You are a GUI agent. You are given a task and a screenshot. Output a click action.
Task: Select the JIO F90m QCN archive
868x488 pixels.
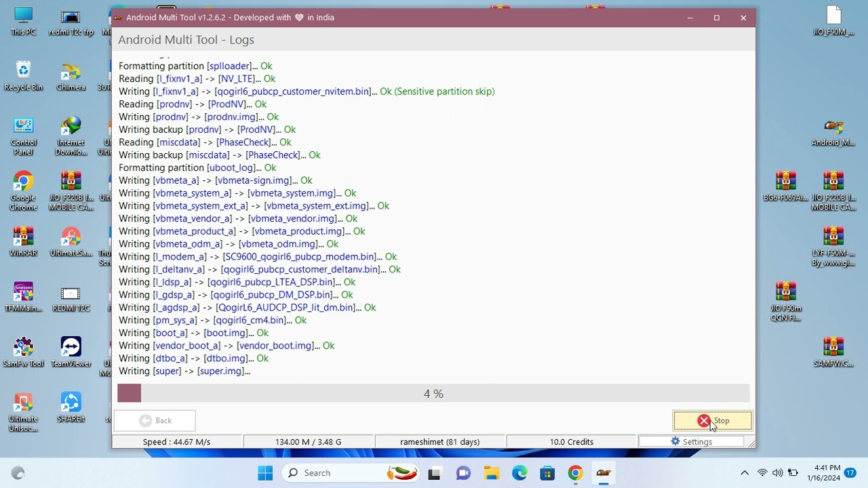point(786,302)
